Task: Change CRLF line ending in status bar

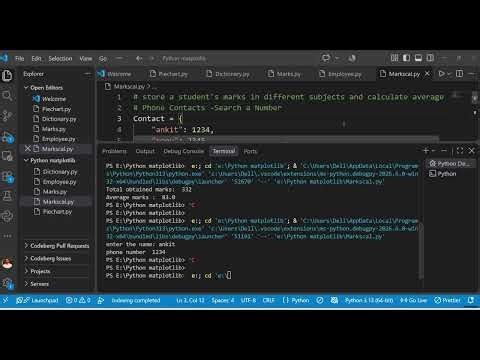Action: click(x=269, y=300)
